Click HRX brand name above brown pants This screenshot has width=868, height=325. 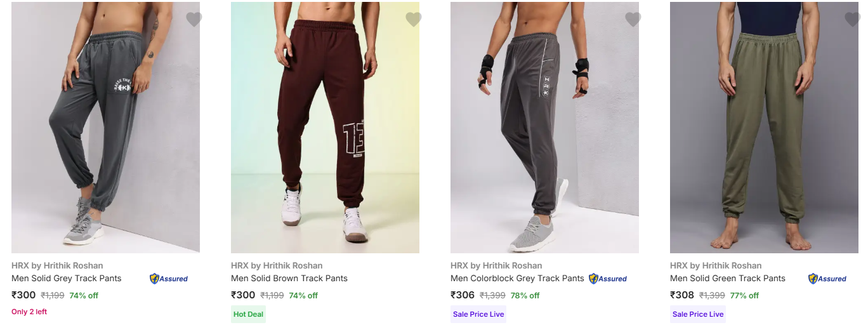[x=277, y=265]
